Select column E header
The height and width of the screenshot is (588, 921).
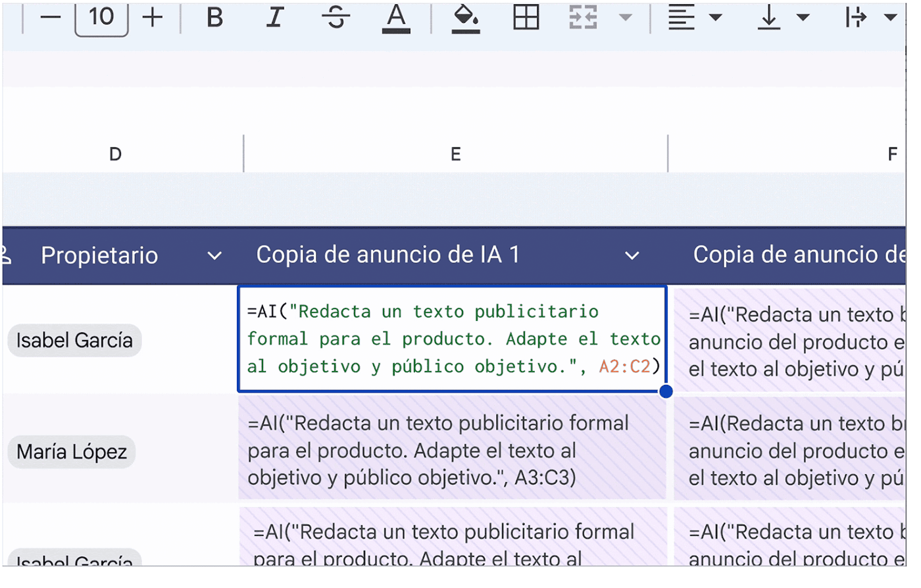click(455, 155)
